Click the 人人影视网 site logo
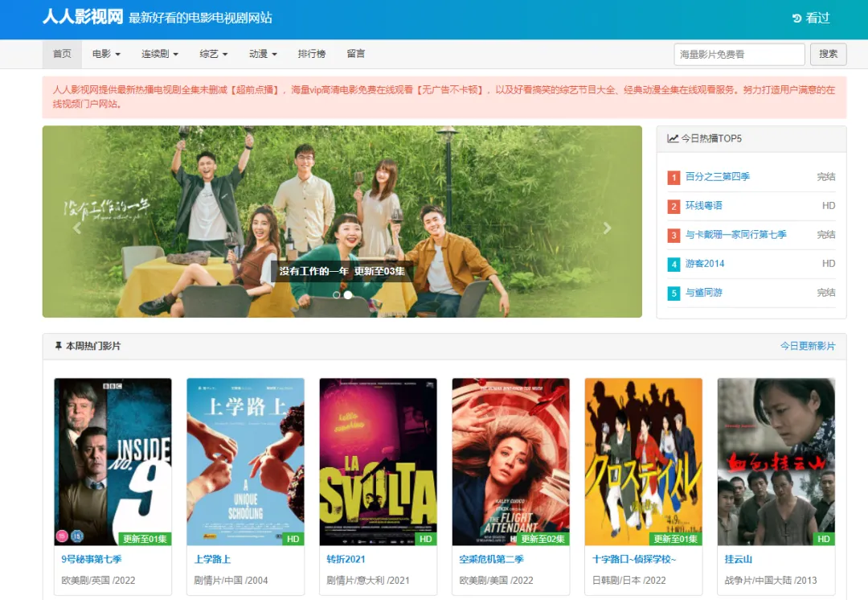 [x=83, y=17]
